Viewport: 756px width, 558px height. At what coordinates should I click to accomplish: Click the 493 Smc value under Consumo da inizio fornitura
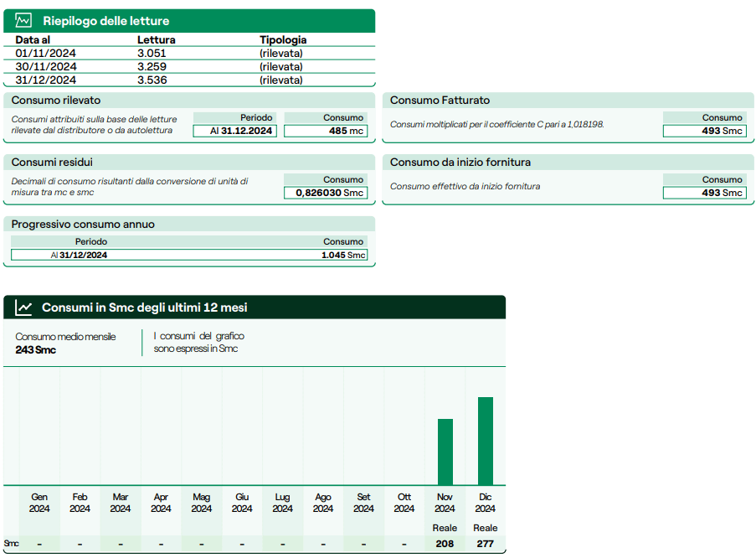click(x=704, y=193)
